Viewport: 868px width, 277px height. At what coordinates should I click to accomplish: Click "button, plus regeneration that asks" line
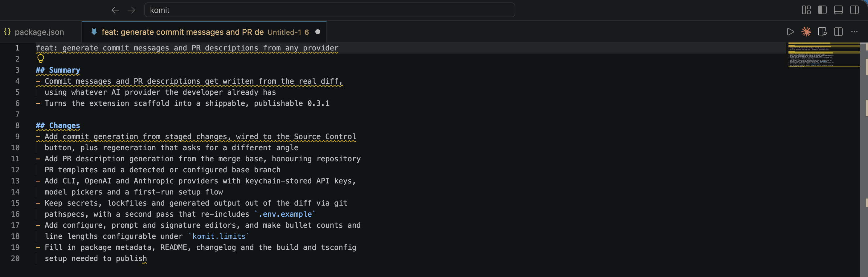pyautogui.click(x=171, y=148)
